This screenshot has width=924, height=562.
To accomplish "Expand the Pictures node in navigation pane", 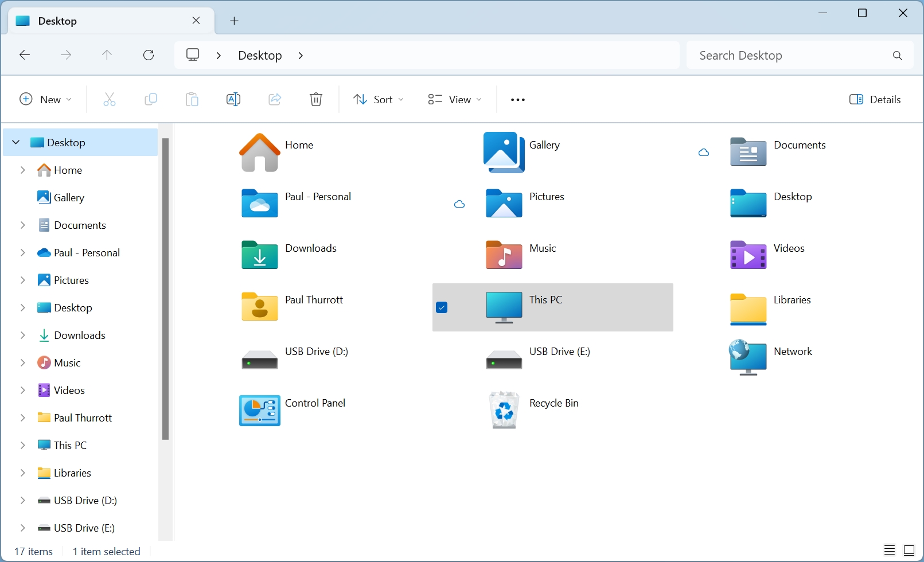I will [x=23, y=280].
